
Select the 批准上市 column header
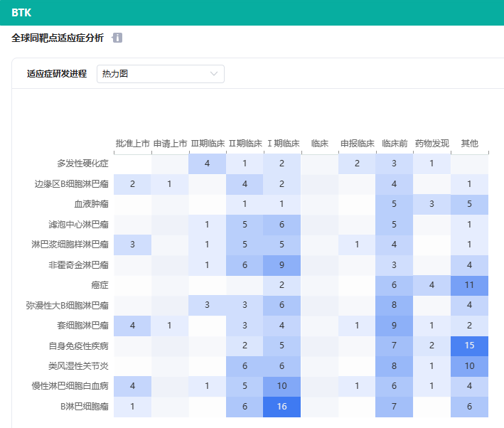pos(132,144)
